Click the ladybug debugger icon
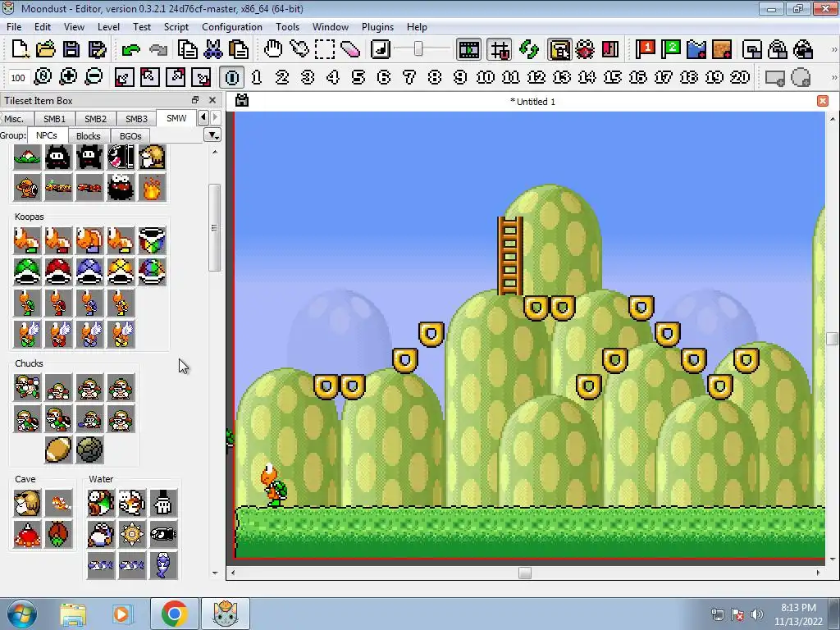 [585, 49]
